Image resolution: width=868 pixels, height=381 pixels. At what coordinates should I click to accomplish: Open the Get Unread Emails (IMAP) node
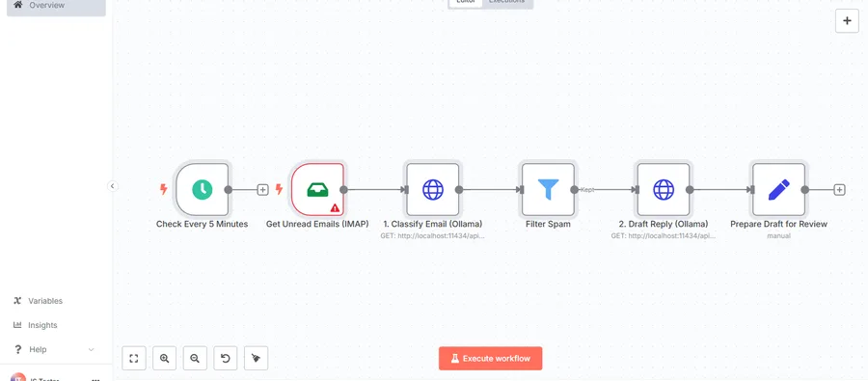317,189
